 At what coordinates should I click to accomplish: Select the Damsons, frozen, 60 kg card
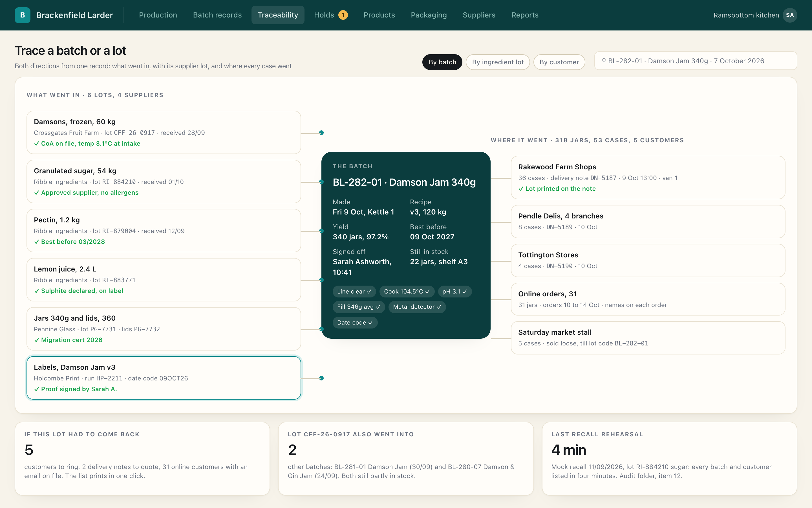pos(164,132)
